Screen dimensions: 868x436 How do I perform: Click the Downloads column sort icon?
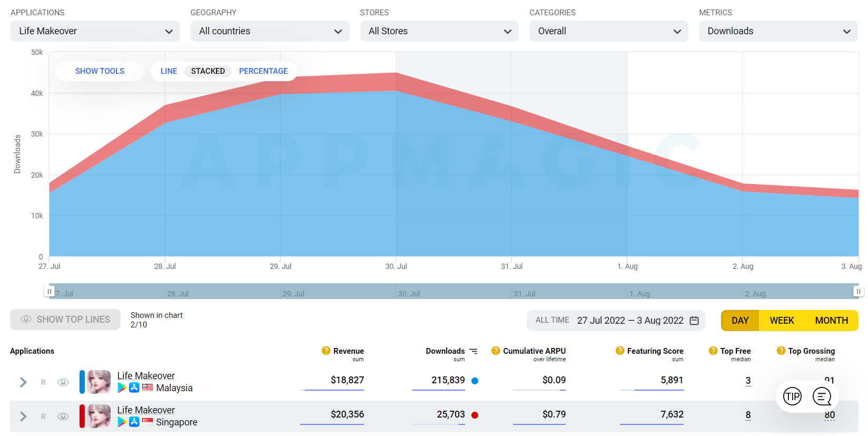pyautogui.click(x=474, y=351)
